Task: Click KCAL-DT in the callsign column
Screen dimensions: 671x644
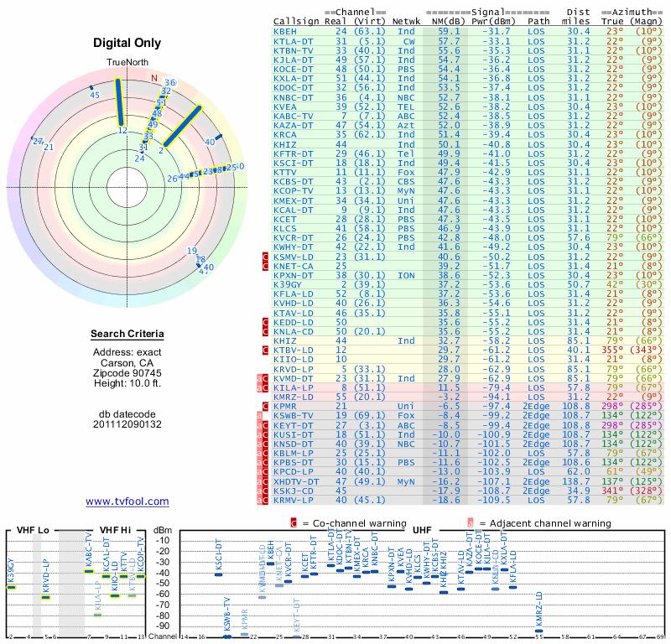Action: (x=293, y=210)
